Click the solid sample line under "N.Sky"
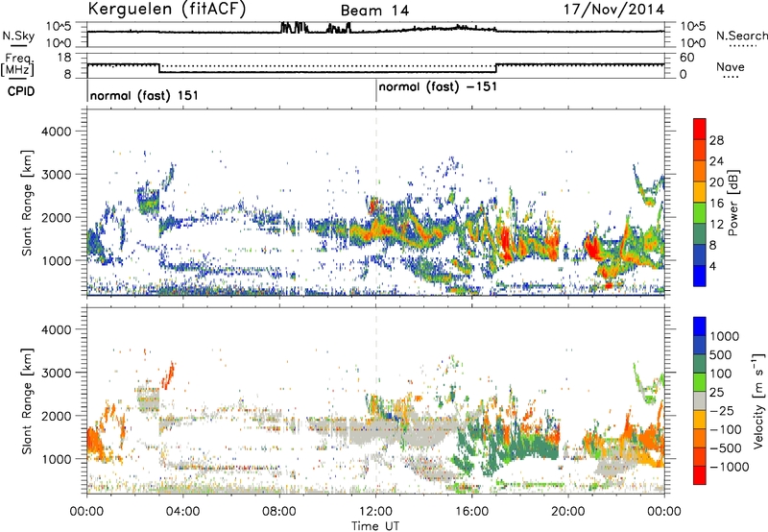The height and width of the screenshot is (532, 768). (18, 45)
